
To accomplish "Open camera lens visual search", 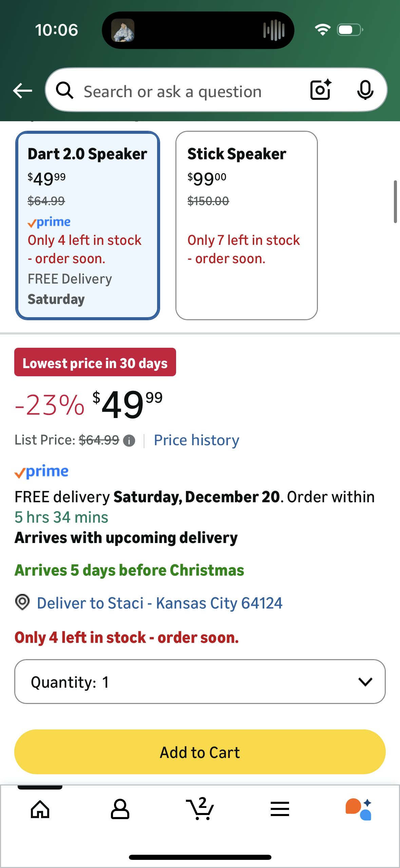I will (321, 90).
